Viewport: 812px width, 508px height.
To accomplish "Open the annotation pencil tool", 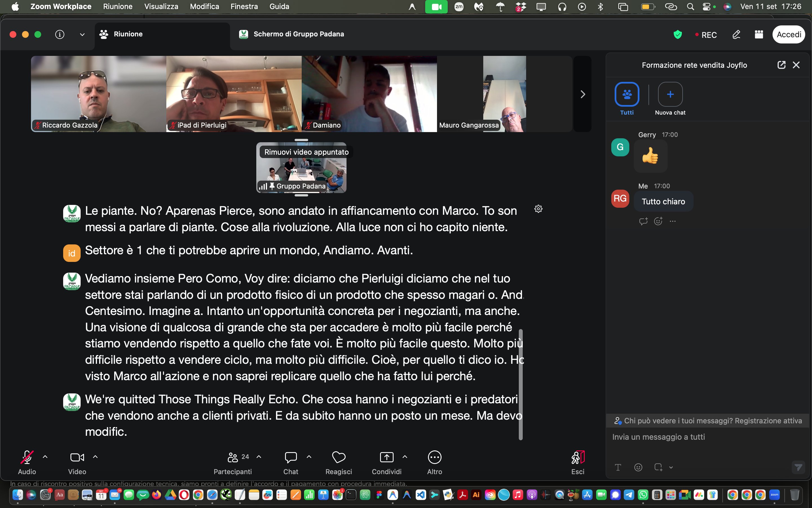I will 736,34.
